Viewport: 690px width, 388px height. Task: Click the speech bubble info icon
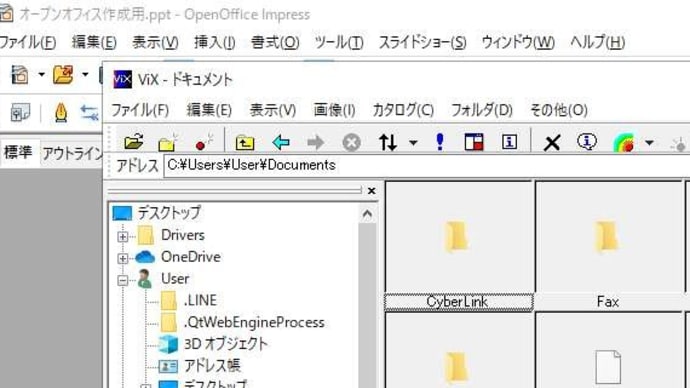tap(587, 142)
